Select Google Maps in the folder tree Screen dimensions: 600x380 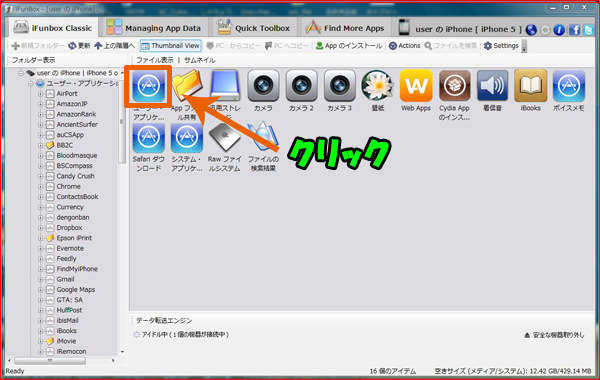(76, 290)
